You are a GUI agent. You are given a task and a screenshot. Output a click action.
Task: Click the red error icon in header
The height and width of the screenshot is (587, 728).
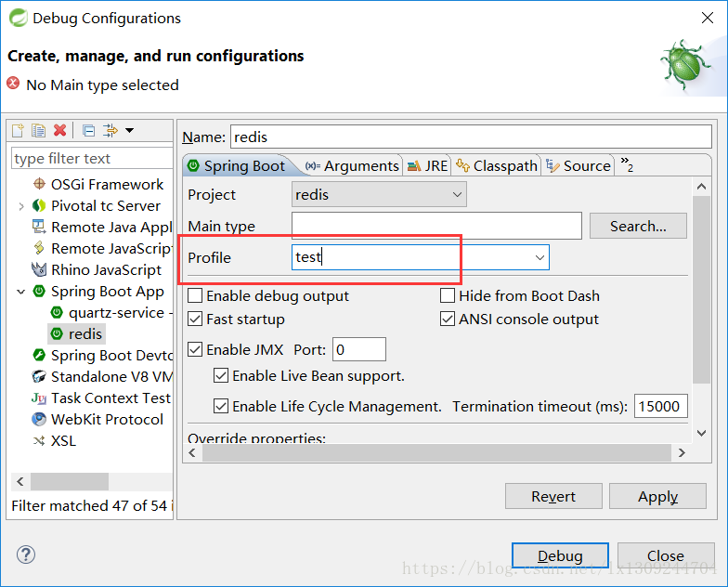click(x=13, y=84)
